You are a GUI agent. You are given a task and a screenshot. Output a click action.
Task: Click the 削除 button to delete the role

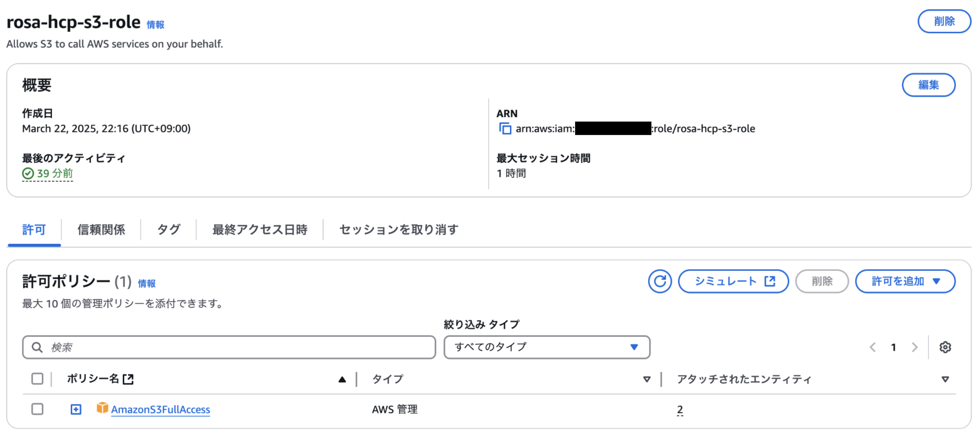(x=944, y=21)
